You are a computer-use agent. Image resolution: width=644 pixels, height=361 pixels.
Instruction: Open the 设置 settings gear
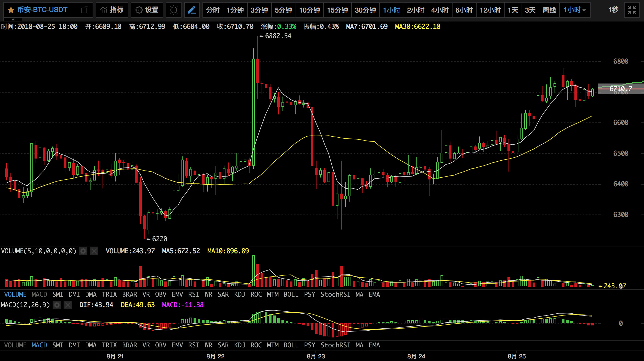147,10
